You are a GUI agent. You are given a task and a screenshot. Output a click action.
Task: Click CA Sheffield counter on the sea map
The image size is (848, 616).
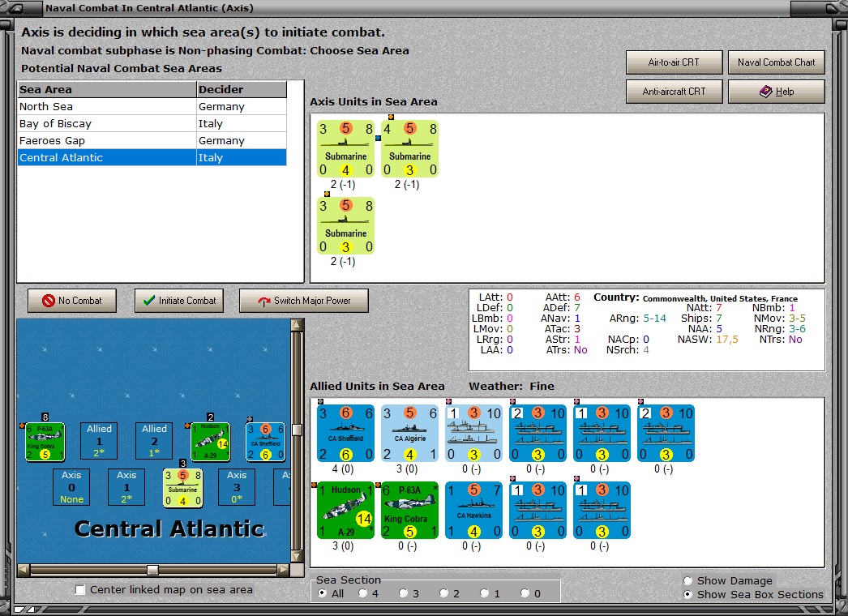[266, 442]
